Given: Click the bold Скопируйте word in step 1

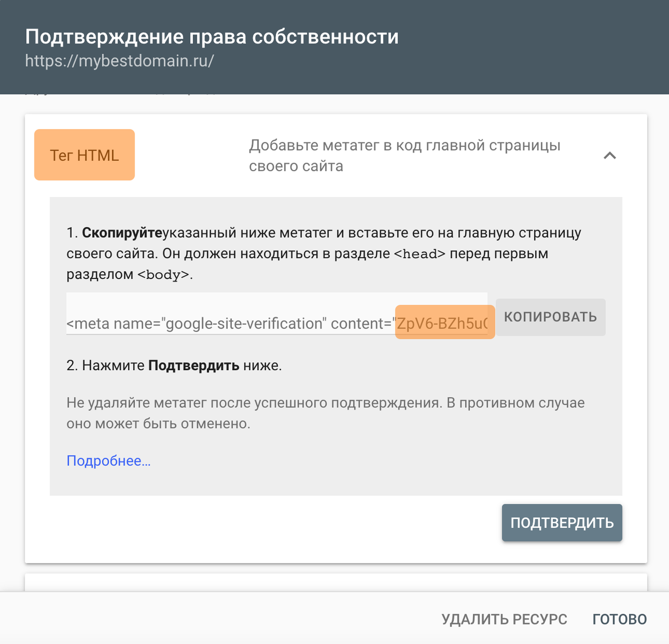Looking at the screenshot, I should click(x=122, y=233).
